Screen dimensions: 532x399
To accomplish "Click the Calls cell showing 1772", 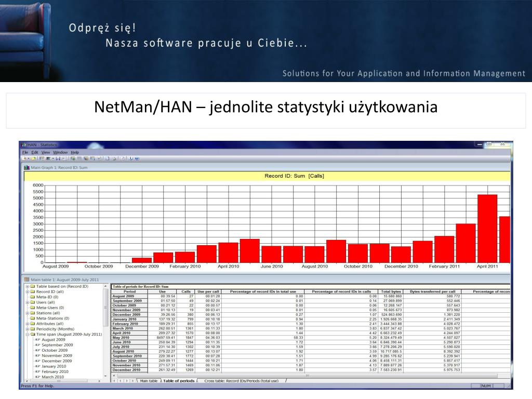I will point(186,356).
